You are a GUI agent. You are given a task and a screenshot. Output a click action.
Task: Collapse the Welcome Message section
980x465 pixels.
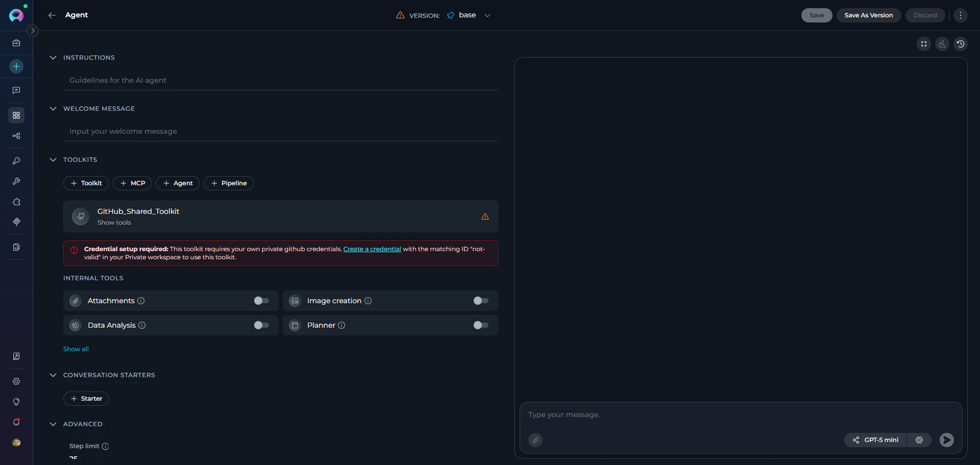[x=53, y=109]
